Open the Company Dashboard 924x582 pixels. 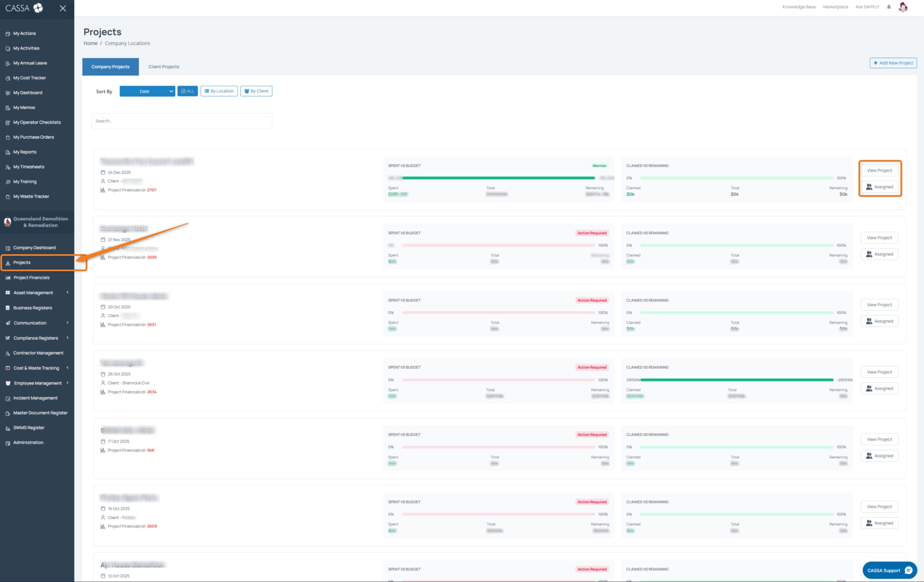(x=34, y=247)
